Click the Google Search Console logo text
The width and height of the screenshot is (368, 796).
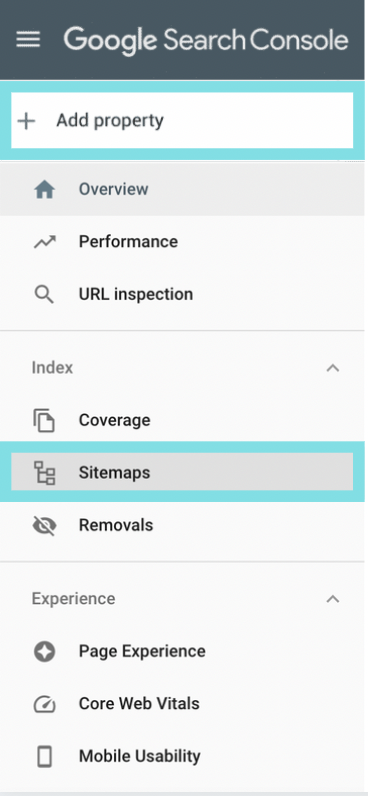click(206, 40)
